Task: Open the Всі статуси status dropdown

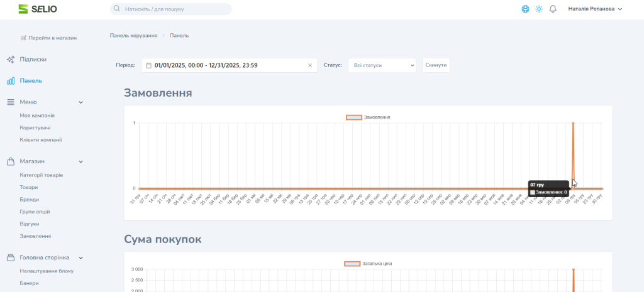Action: 382,65
